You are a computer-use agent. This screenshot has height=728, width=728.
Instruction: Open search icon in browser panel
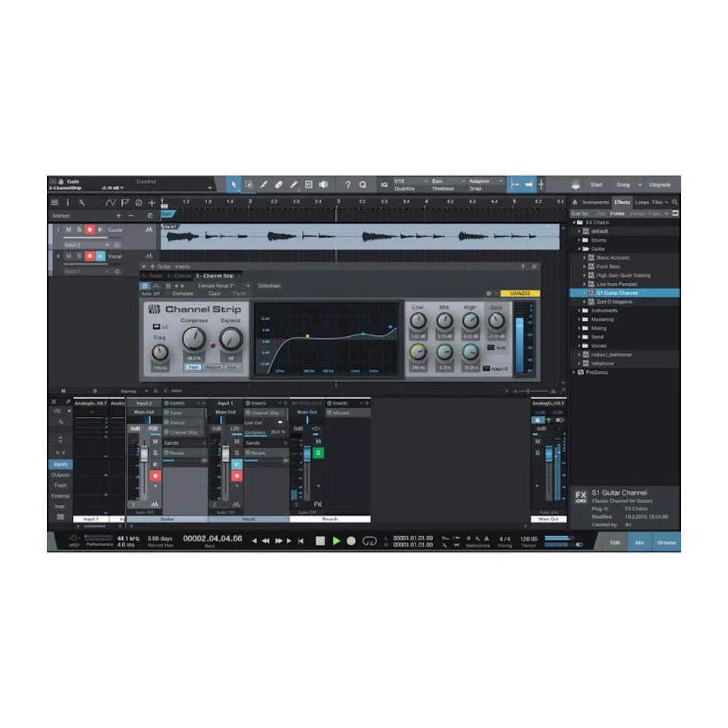click(x=675, y=202)
